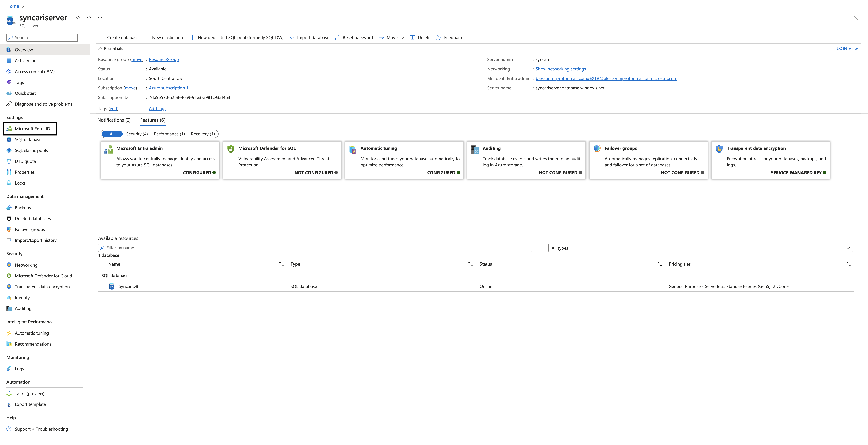Click Feedback button
This screenshot has width=868, height=445.
[x=449, y=38]
